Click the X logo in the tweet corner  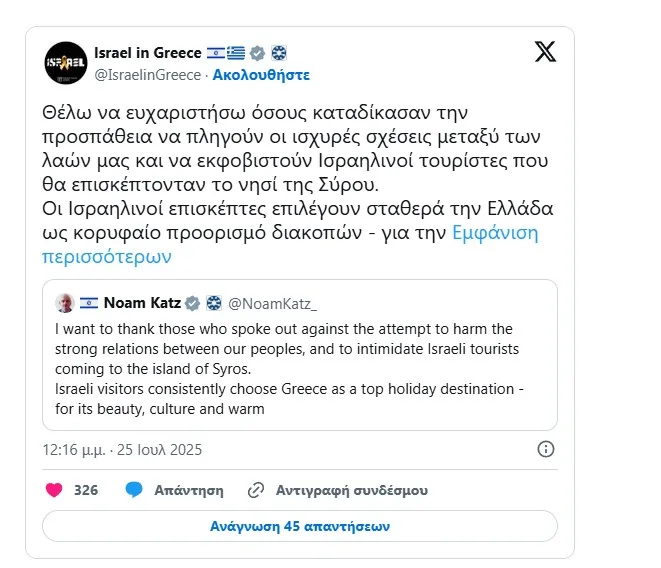coord(545,53)
